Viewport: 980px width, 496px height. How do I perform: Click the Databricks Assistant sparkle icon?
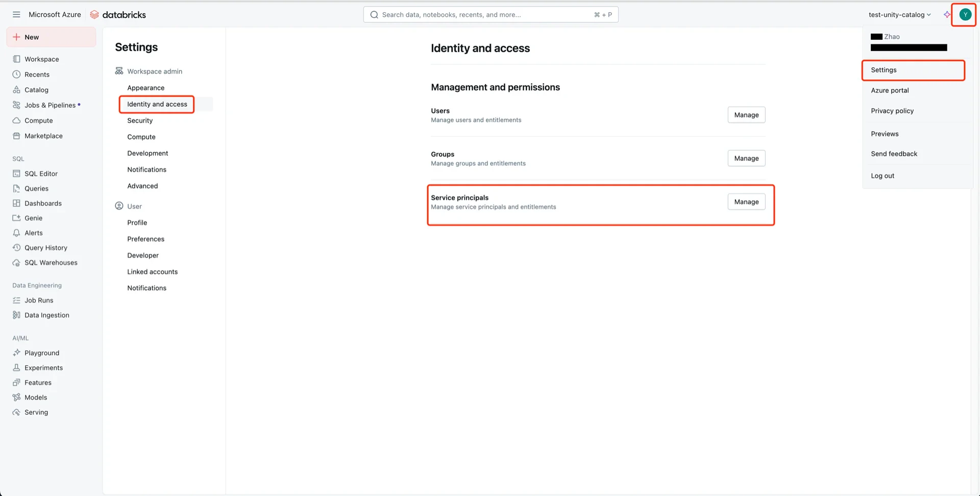point(947,15)
